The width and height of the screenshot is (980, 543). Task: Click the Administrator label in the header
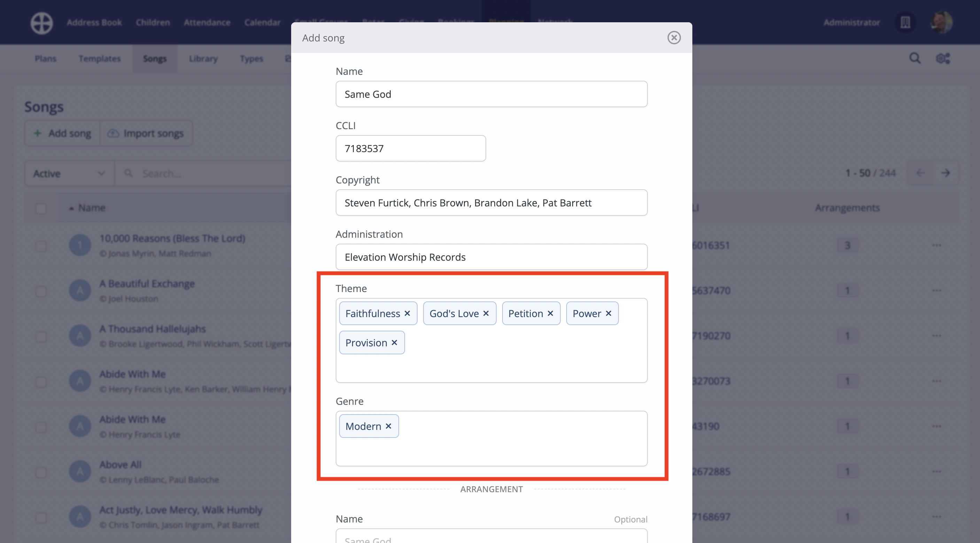851,22
